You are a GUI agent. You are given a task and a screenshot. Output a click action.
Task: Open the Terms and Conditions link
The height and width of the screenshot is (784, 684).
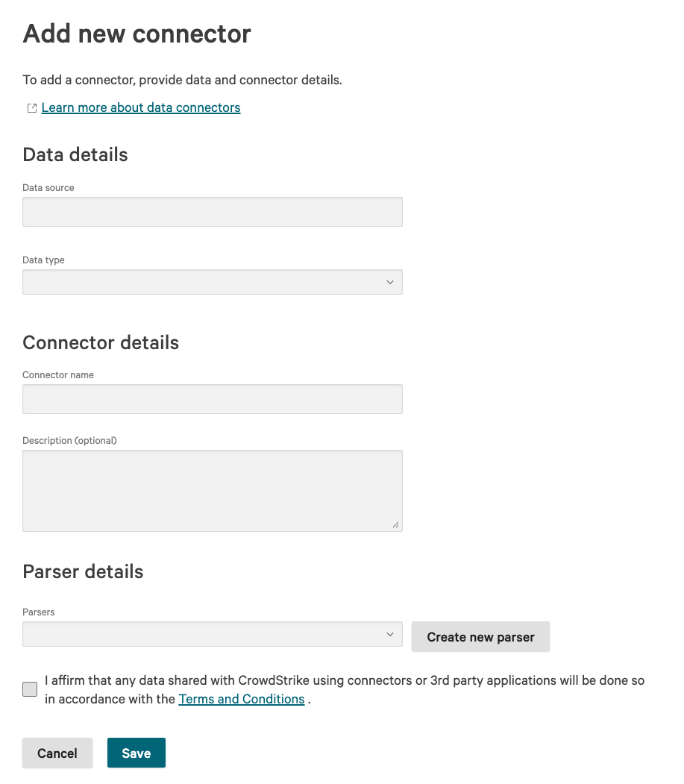tap(242, 699)
